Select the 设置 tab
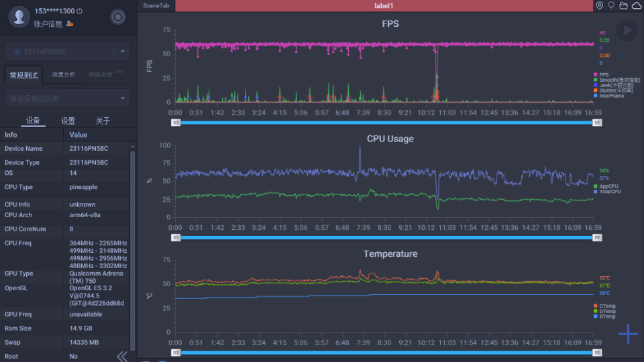644x362 pixels. (68, 121)
